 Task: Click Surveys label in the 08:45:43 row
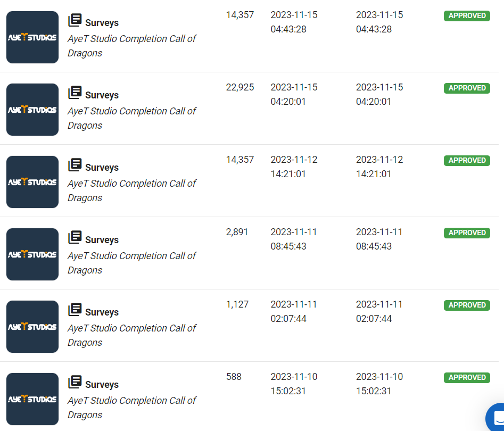click(x=102, y=240)
